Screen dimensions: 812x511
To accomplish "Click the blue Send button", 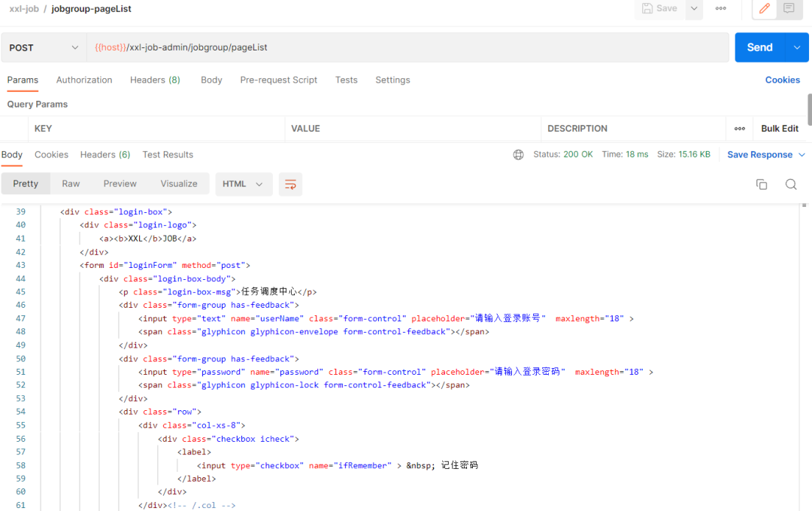I will click(x=759, y=47).
